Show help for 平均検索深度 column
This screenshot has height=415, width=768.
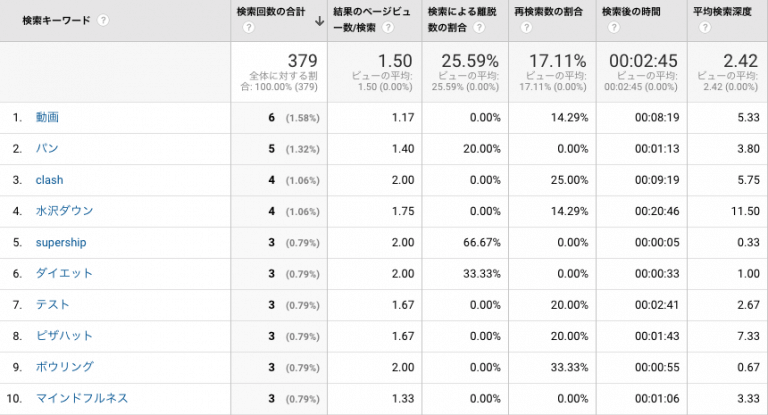tap(705, 27)
